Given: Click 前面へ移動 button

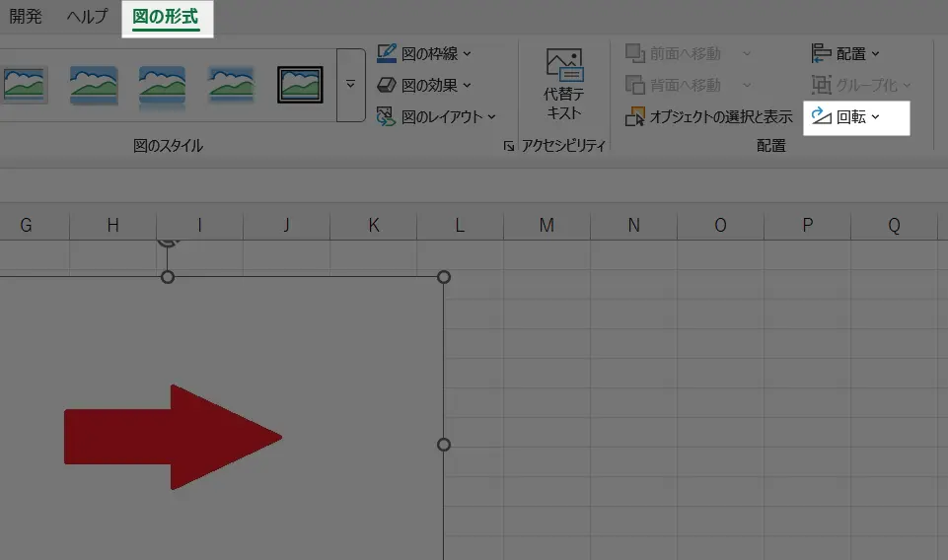Looking at the screenshot, I should coord(674,54).
